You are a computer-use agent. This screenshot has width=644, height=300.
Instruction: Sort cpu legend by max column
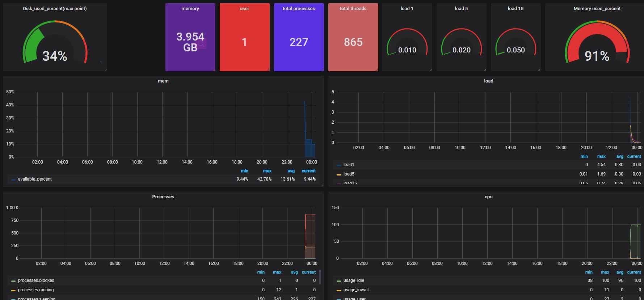coord(605,272)
